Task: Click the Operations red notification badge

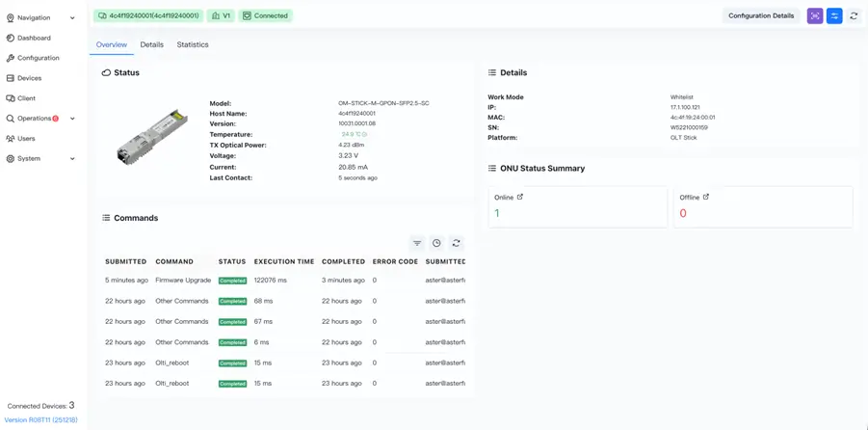Action: point(55,119)
